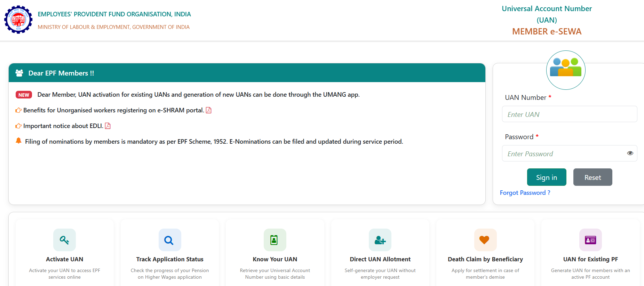The height and width of the screenshot is (286, 644).
Task: Click the Employees' Provident Fund Organisation title
Action: 114,14
